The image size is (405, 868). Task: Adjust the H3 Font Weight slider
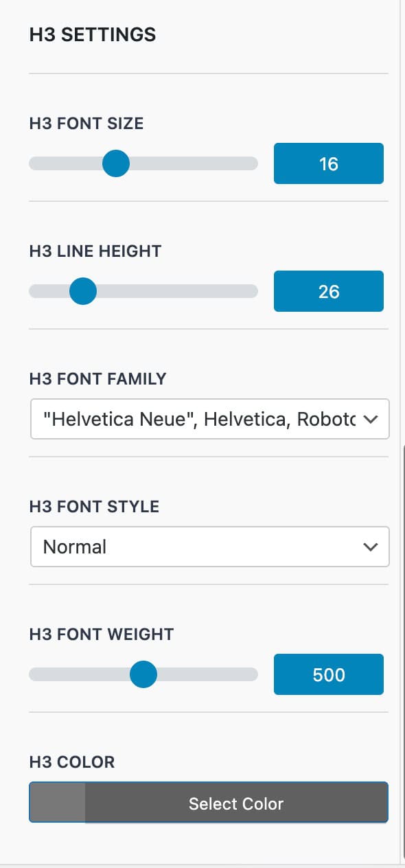click(143, 675)
